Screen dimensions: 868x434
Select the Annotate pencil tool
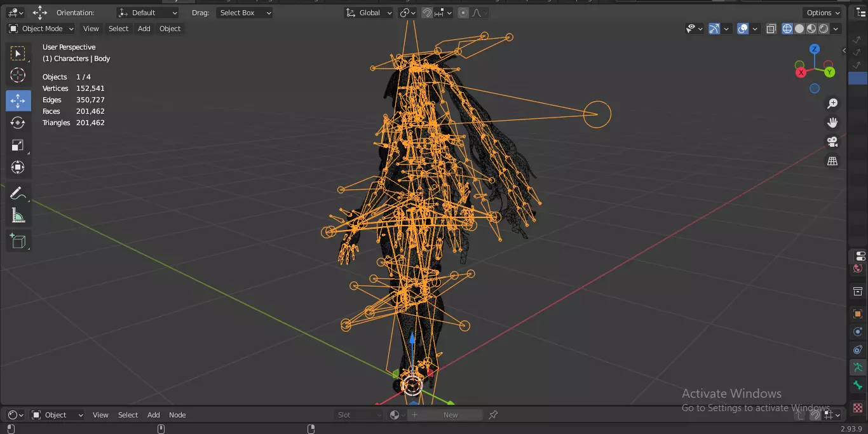(x=18, y=193)
